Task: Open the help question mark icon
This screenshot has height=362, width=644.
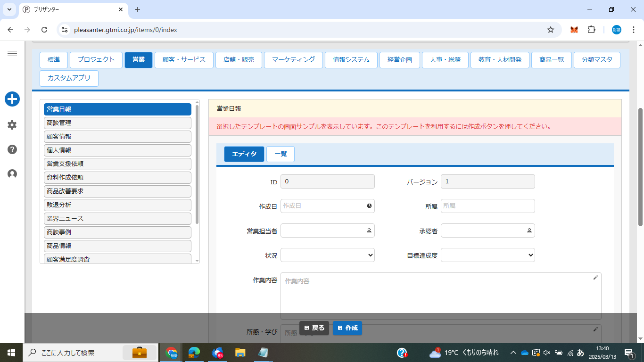Action: (x=12, y=149)
